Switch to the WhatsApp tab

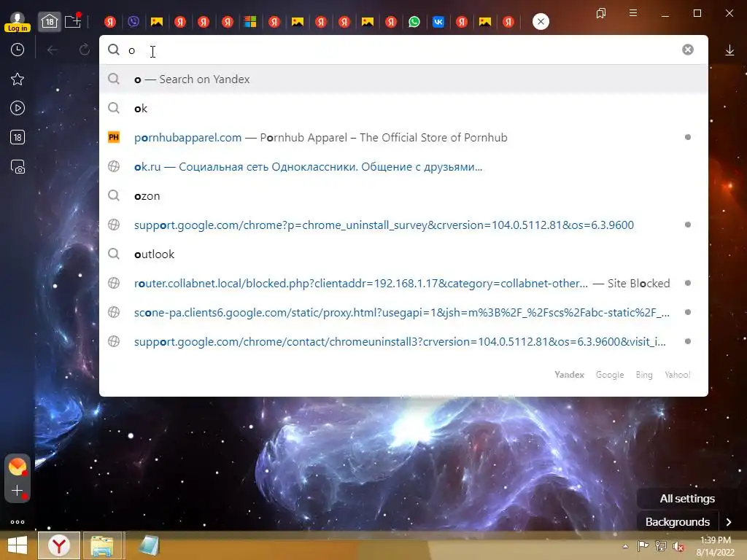[x=414, y=21]
